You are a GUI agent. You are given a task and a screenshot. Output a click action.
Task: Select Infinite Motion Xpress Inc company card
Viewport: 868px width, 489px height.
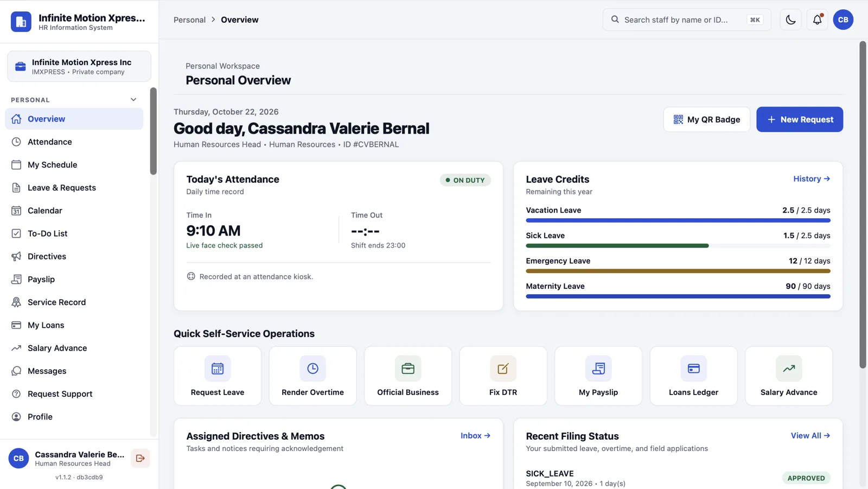pos(79,66)
